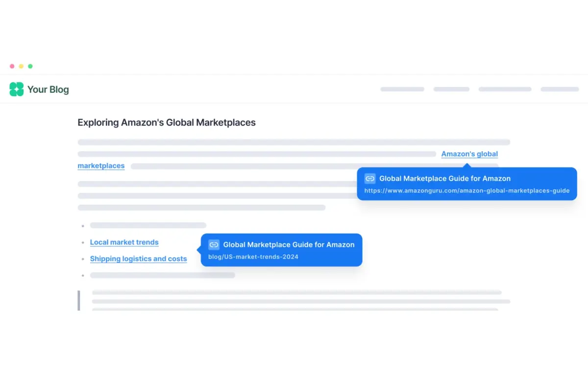The image size is (588, 368).
Task: Click the green Your Blog logo icon
Action: point(17,89)
